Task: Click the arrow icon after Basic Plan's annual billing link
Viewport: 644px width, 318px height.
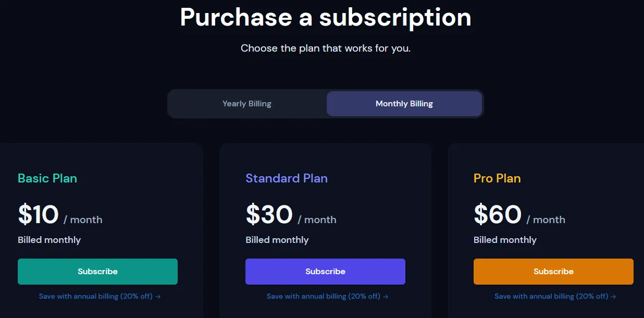Action: pos(158,297)
